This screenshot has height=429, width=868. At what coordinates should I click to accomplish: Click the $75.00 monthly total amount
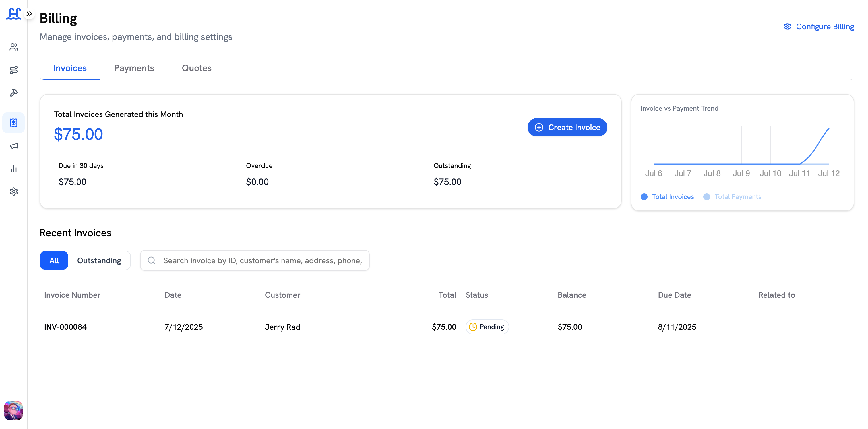79,134
